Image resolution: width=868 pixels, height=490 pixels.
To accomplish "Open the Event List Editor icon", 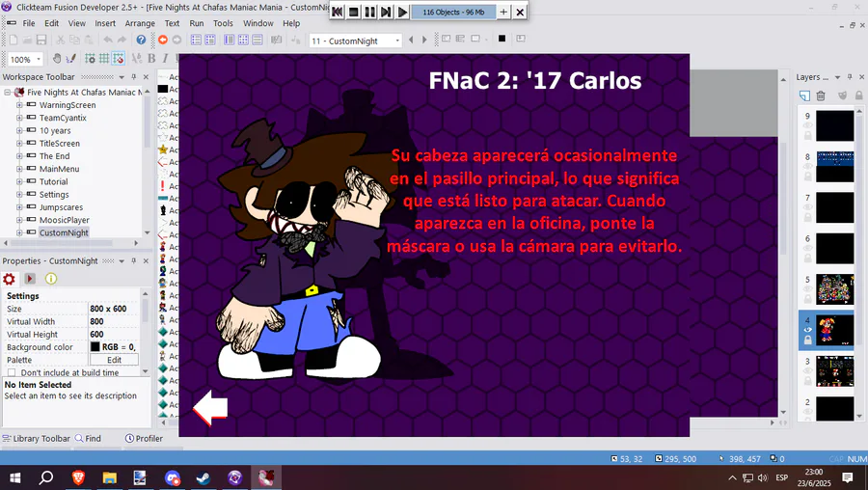I will 258,40.
